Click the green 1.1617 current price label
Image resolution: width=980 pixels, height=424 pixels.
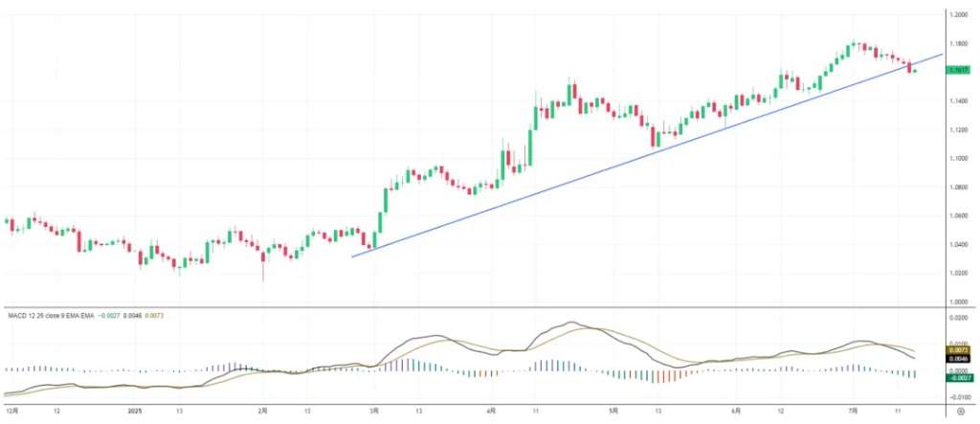click(x=959, y=71)
